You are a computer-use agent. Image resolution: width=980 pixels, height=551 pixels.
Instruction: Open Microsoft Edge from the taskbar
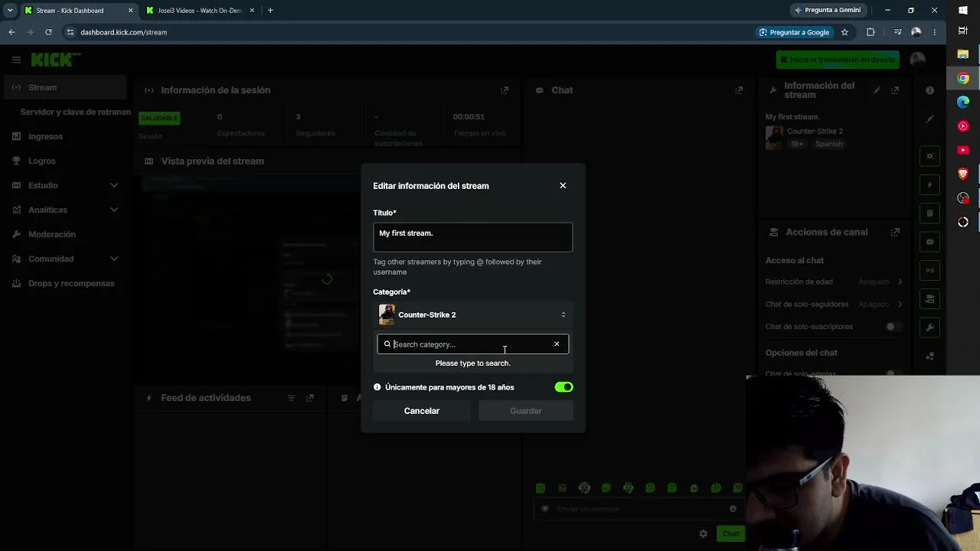pos(963,102)
